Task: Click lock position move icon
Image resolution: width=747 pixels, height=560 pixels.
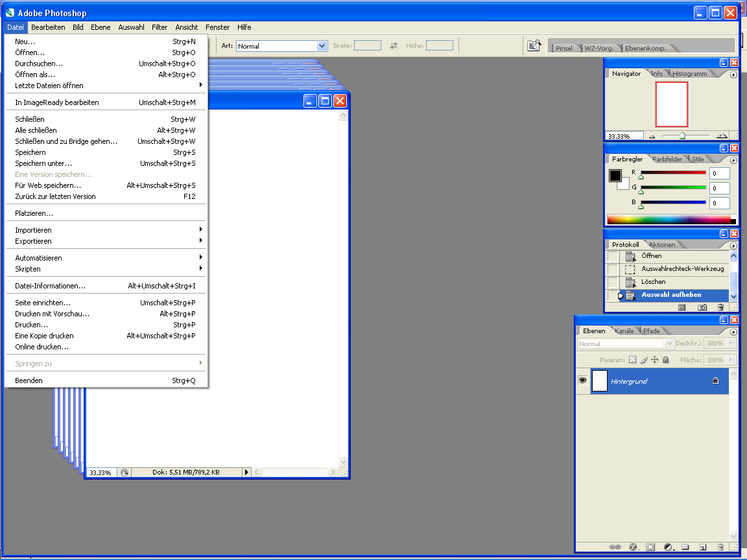Action: (654, 360)
